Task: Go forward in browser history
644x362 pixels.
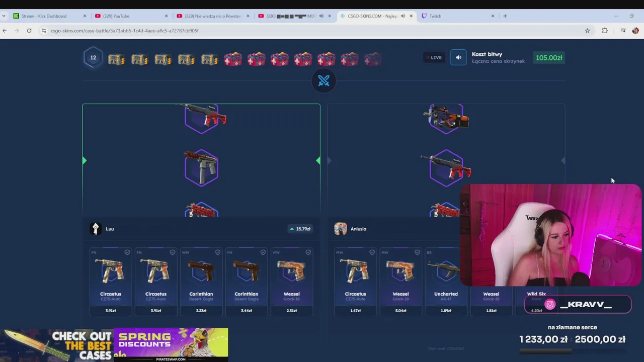Action: tap(17, 31)
